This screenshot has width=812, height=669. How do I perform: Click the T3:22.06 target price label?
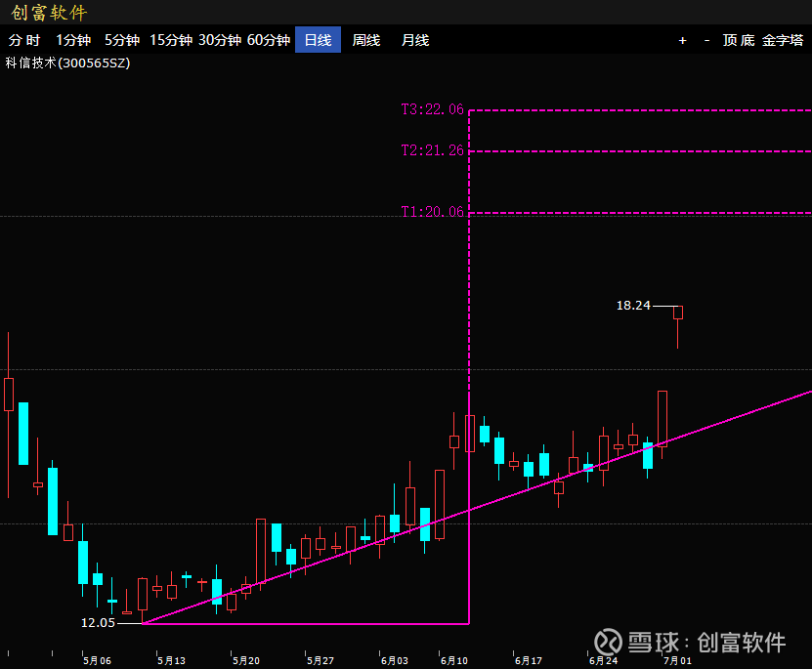click(x=433, y=110)
